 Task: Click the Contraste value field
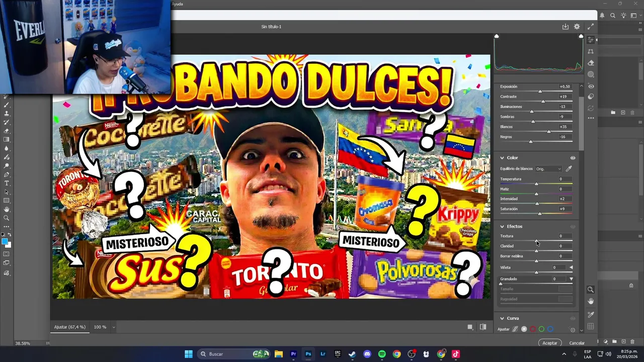coord(565,97)
